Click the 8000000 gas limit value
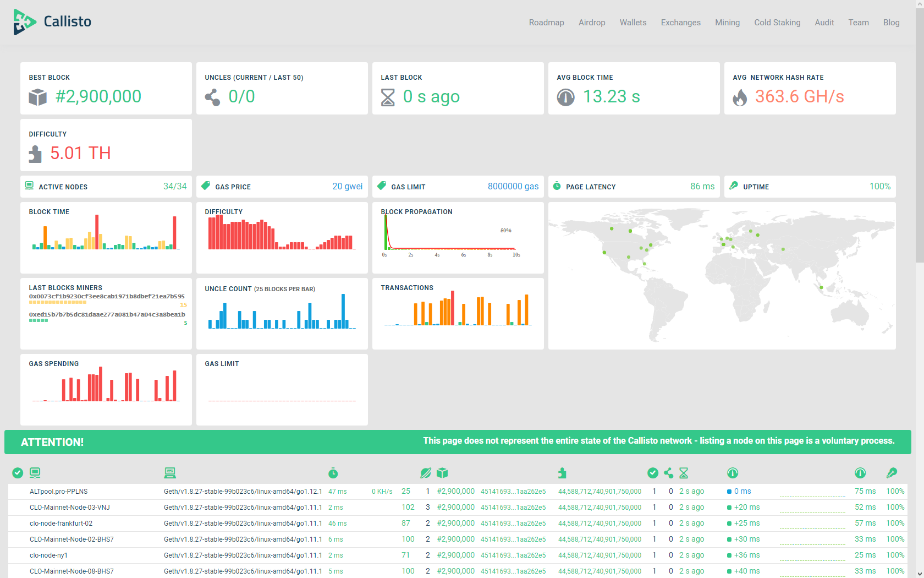The height and width of the screenshot is (578, 924). point(513,186)
